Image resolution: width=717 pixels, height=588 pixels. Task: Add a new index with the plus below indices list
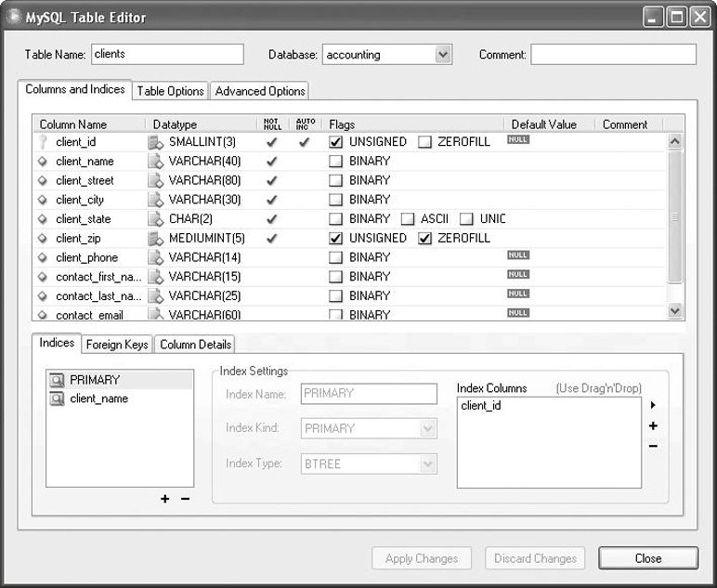pos(165,499)
